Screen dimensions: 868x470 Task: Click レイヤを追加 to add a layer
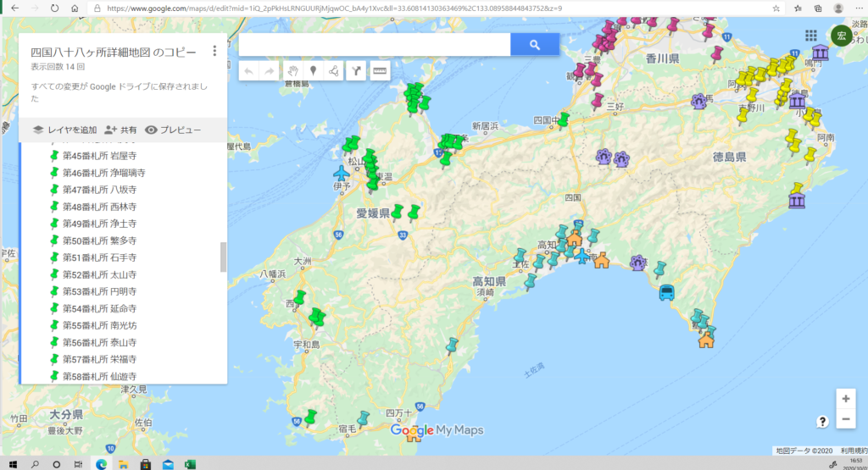(64, 130)
